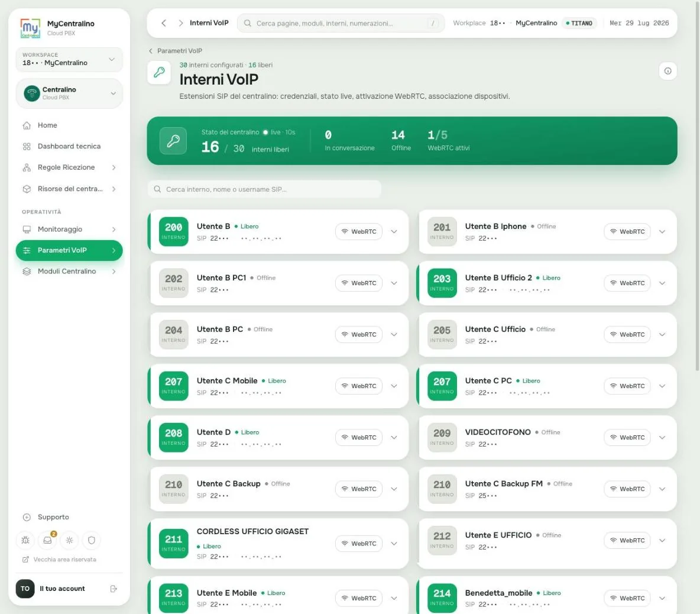The height and width of the screenshot is (614, 700).
Task: Expand the Utente B Iphone extension row
Action: pyautogui.click(x=662, y=231)
